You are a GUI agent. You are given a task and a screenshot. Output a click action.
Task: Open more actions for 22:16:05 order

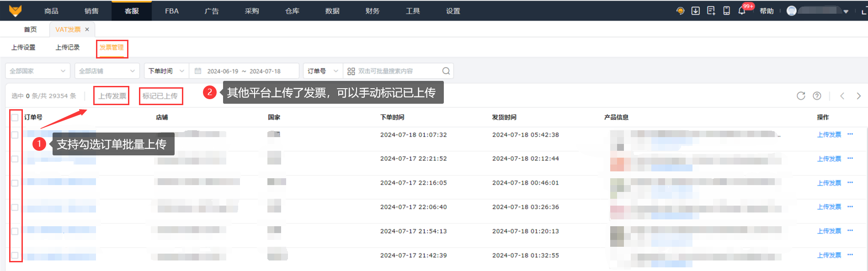tap(850, 183)
